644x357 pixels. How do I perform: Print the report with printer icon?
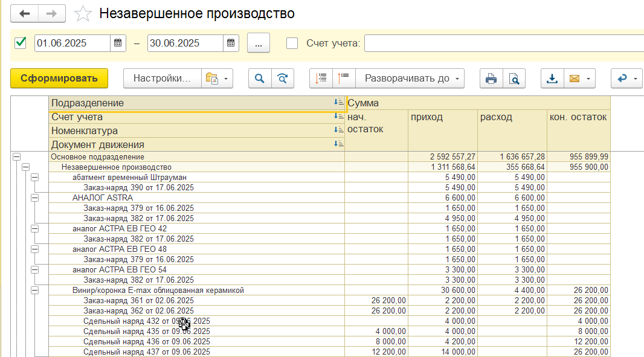point(491,78)
